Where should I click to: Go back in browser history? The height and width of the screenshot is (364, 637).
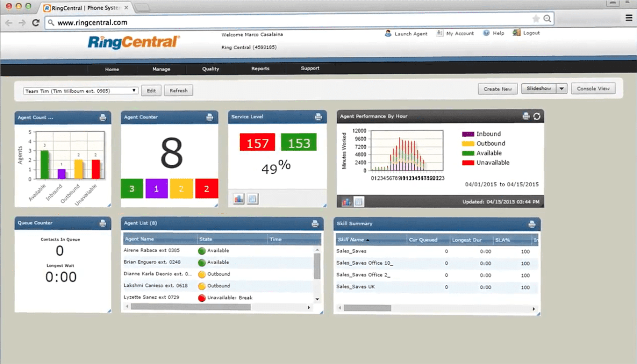pyautogui.click(x=9, y=23)
